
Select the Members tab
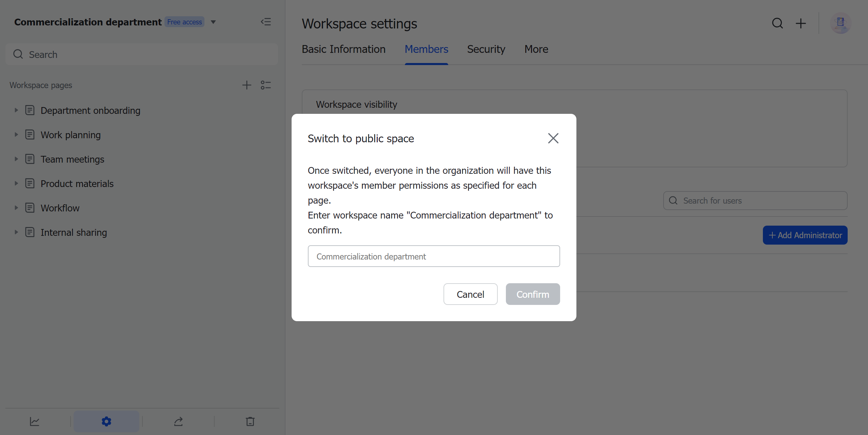pyautogui.click(x=427, y=49)
